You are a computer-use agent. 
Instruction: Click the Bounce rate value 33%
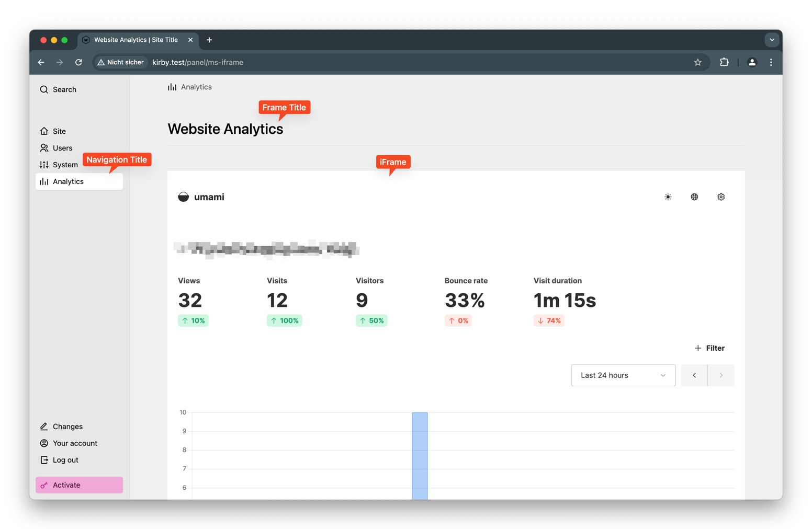click(465, 301)
